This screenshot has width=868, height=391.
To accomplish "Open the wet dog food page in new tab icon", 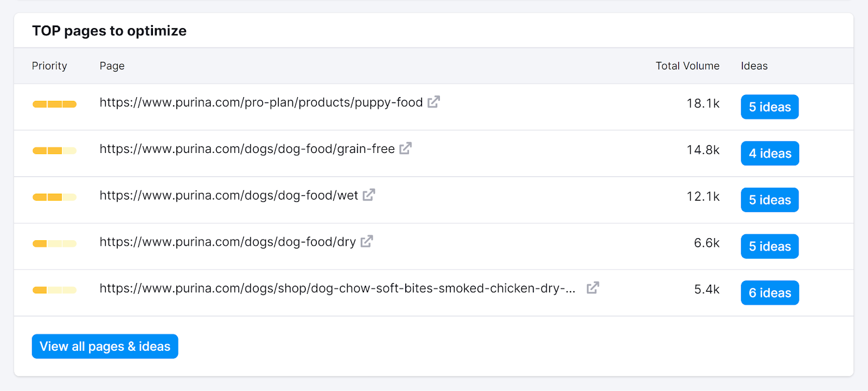I will [x=368, y=195].
